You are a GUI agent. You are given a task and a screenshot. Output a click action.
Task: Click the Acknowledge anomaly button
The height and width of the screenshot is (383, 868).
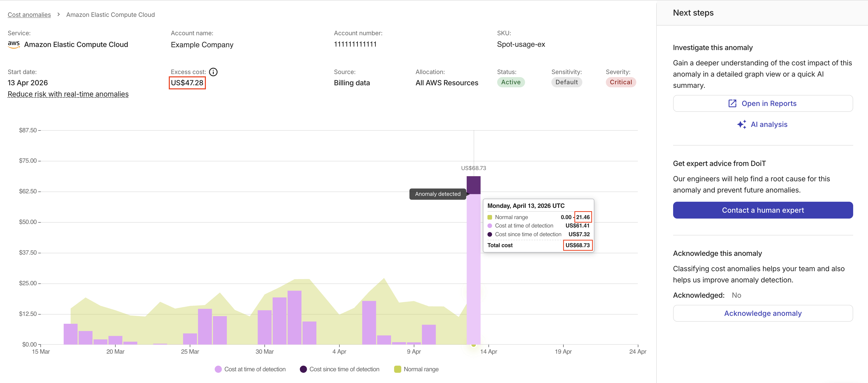[x=763, y=313]
